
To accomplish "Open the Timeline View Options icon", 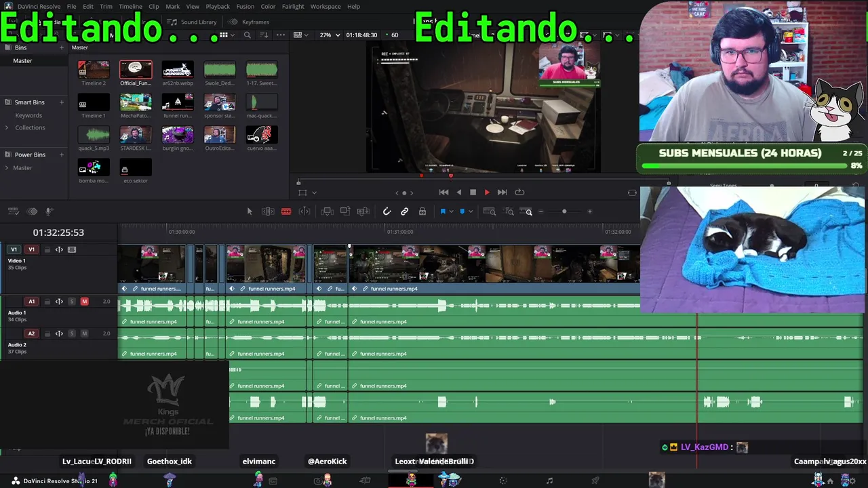I will (14, 211).
